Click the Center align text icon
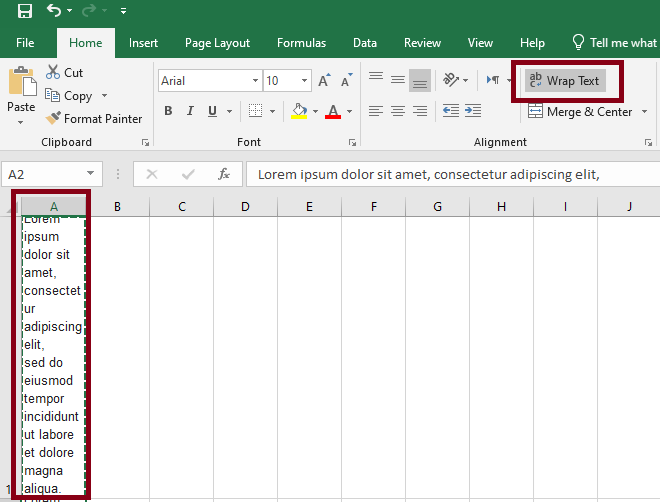660x502 pixels. click(x=398, y=111)
